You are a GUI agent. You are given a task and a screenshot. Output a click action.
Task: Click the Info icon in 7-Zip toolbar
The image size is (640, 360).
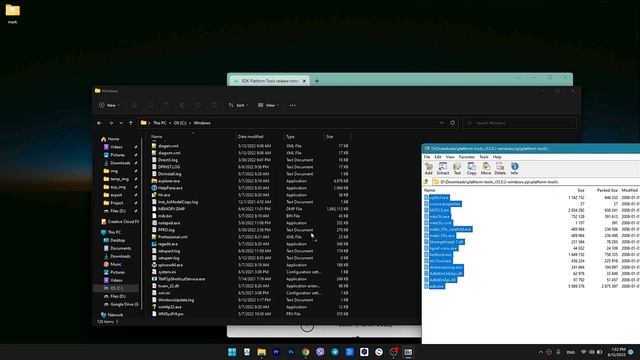514,168
